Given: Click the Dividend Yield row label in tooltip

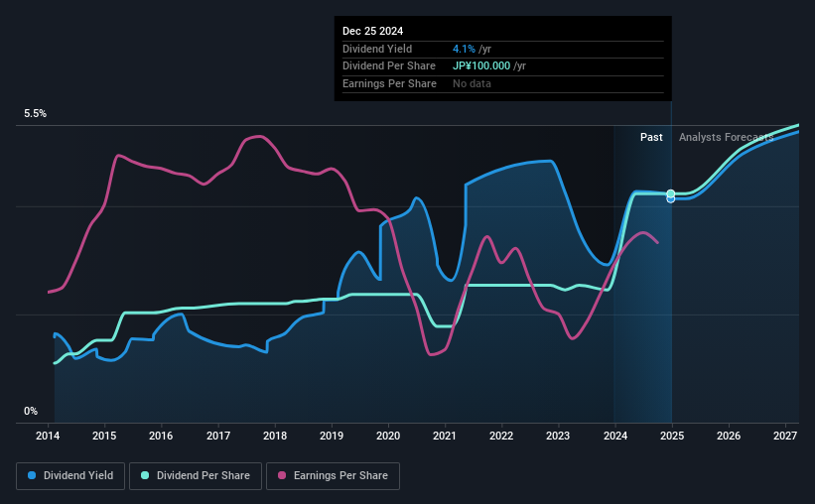Looking at the screenshot, I should pyautogui.click(x=377, y=49).
